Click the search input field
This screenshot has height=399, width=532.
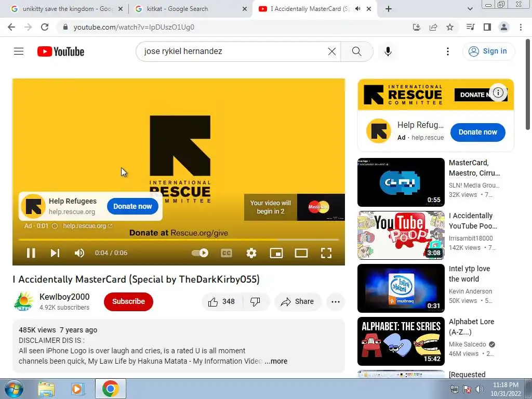click(x=234, y=51)
